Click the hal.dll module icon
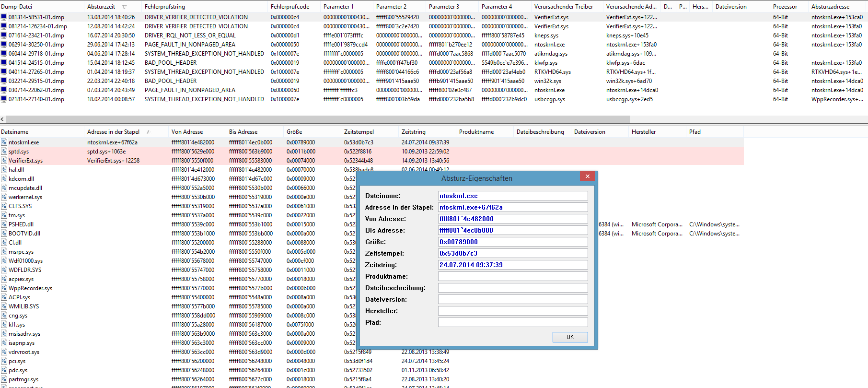 click(4, 169)
